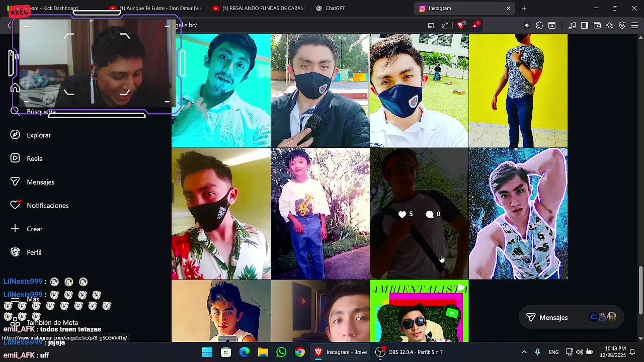This screenshot has width=644, height=362.
Task: Open the childhood photo post thumbnail
Action: point(320,214)
